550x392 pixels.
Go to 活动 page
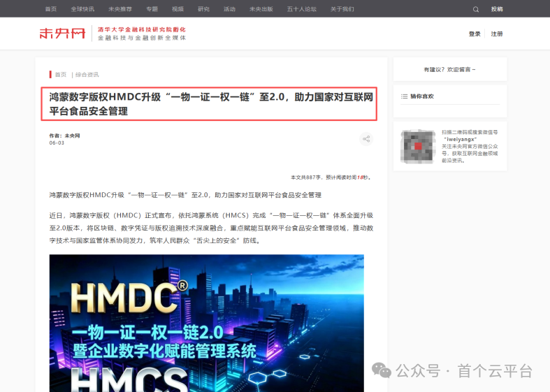click(229, 9)
